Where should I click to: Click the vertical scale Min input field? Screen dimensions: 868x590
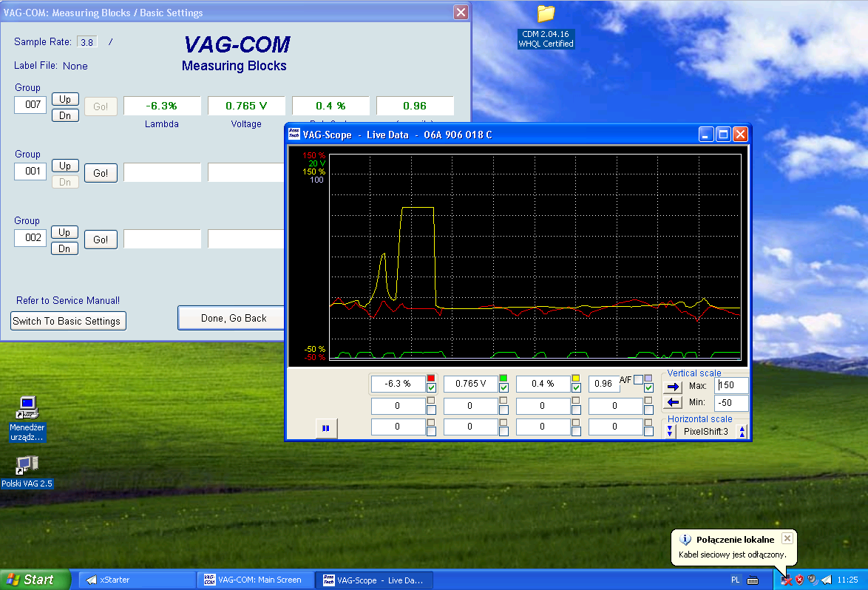(731, 403)
